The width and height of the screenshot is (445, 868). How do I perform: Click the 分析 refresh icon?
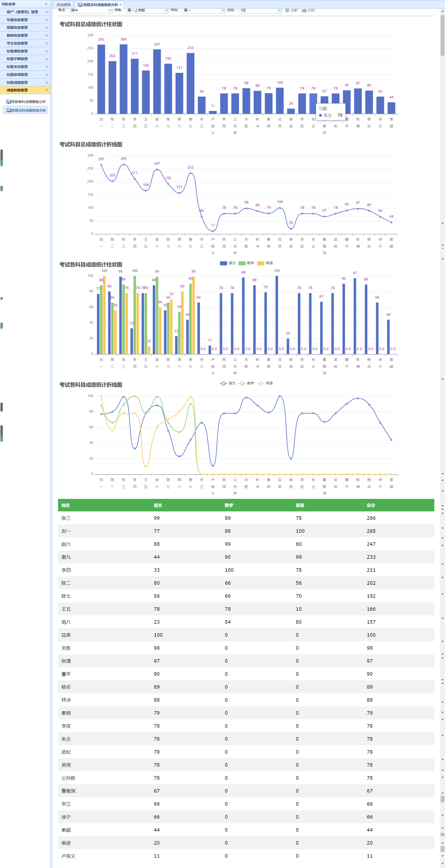tap(287, 10)
